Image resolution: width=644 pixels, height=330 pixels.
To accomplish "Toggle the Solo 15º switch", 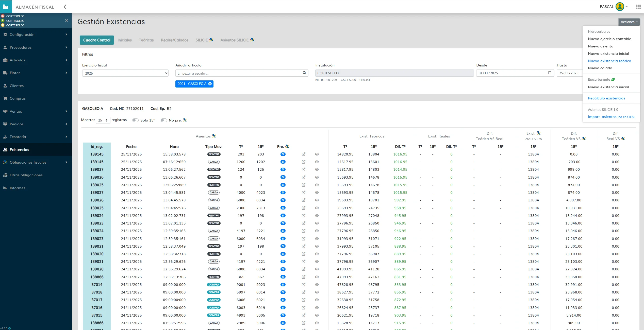I will (x=135, y=120).
